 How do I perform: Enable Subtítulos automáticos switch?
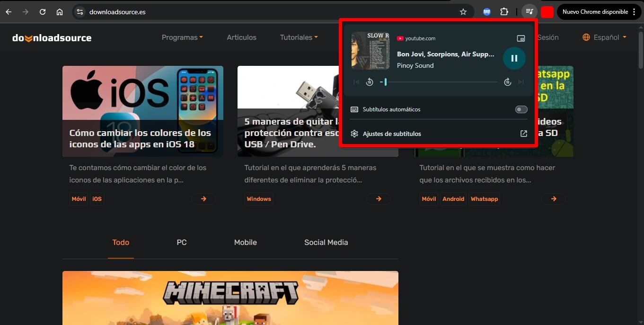pyautogui.click(x=521, y=109)
